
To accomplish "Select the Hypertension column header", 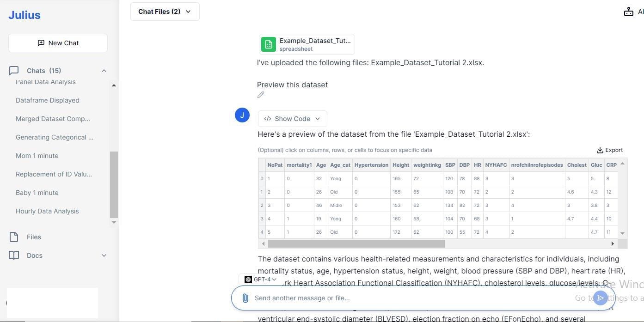I will tap(371, 165).
